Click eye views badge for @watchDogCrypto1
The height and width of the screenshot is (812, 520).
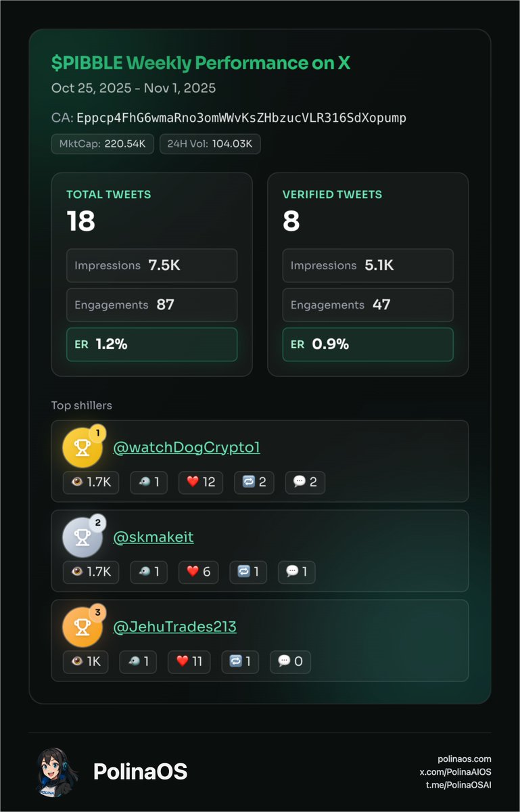(x=91, y=482)
